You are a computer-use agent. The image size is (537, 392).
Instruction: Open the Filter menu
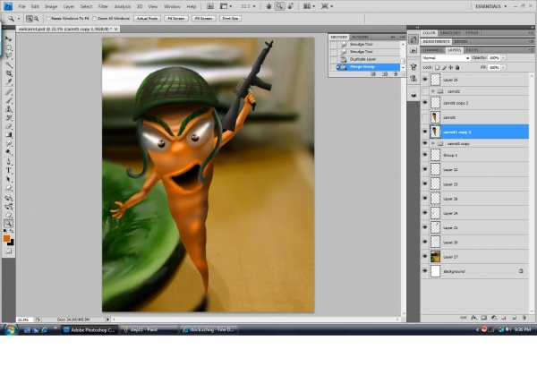click(x=103, y=6)
